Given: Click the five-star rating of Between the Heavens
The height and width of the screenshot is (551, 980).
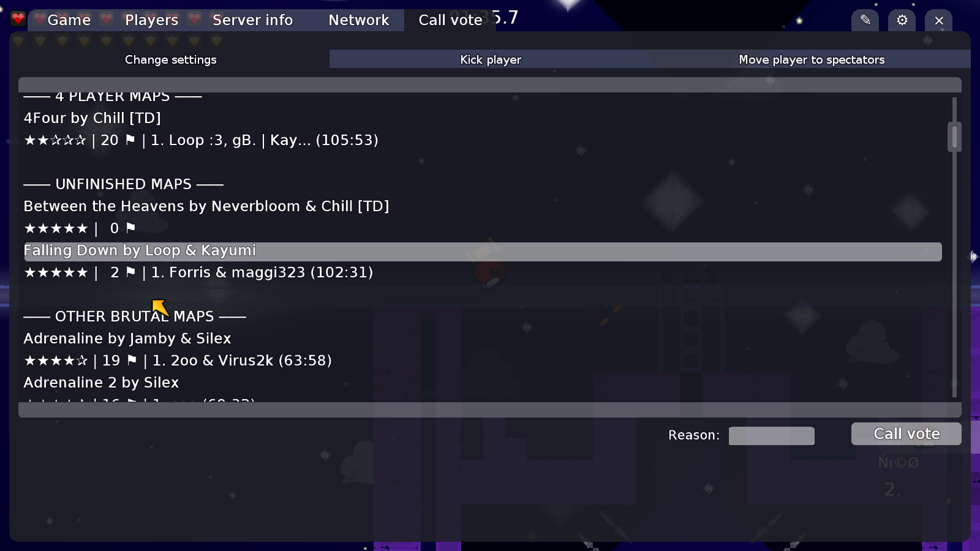Looking at the screenshot, I should (56, 228).
